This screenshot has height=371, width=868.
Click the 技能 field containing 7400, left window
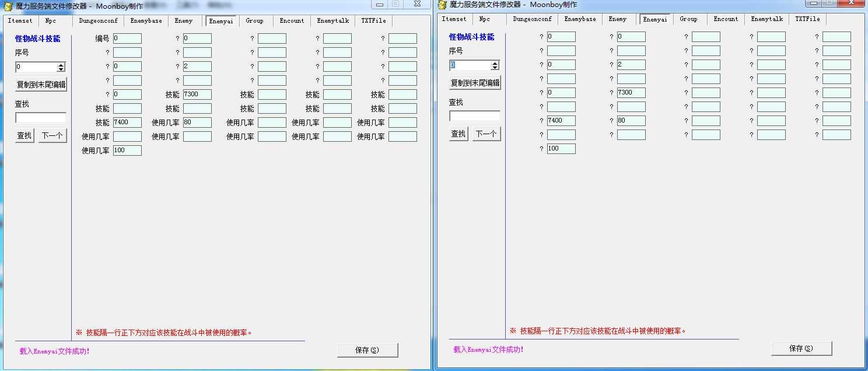coord(127,123)
